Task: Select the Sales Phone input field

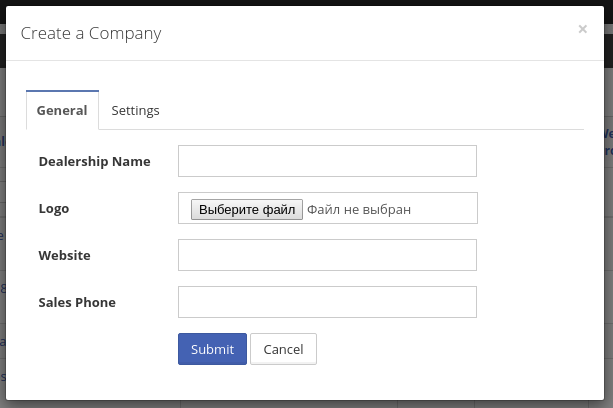Action: pos(327,302)
